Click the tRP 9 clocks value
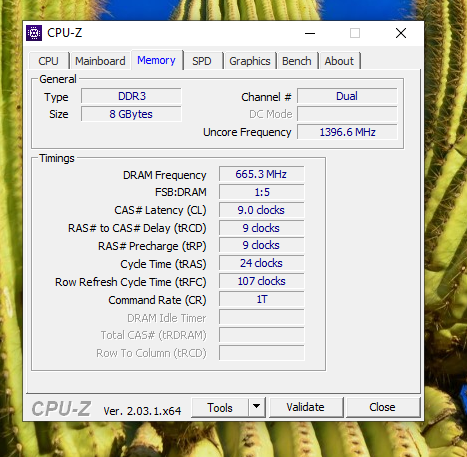Image resolution: width=467 pixels, height=457 pixels. [x=262, y=246]
